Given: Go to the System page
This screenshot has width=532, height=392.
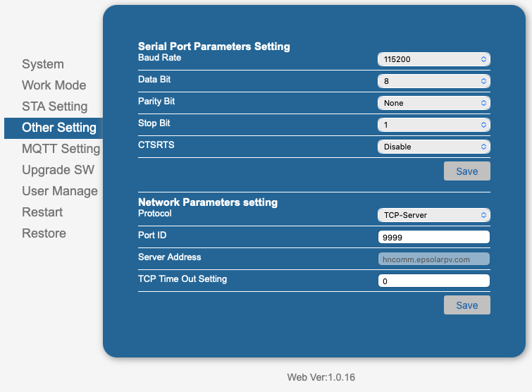Looking at the screenshot, I should [x=43, y=64].
